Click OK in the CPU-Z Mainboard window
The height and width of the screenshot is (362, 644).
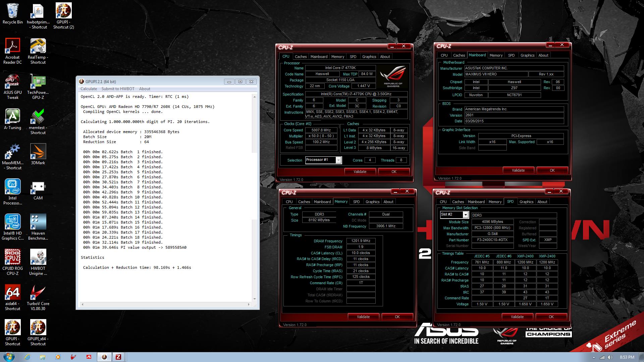click(x=552, y=170)
